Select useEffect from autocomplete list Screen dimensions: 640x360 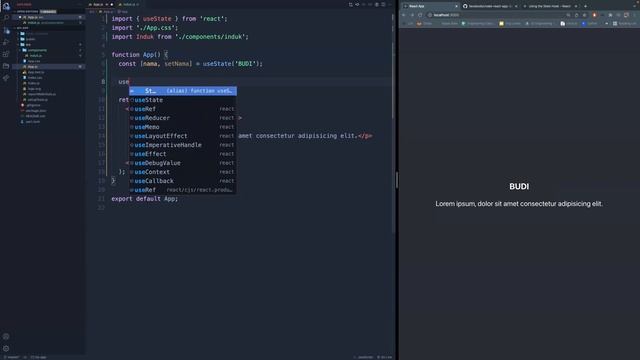(183, 154)
